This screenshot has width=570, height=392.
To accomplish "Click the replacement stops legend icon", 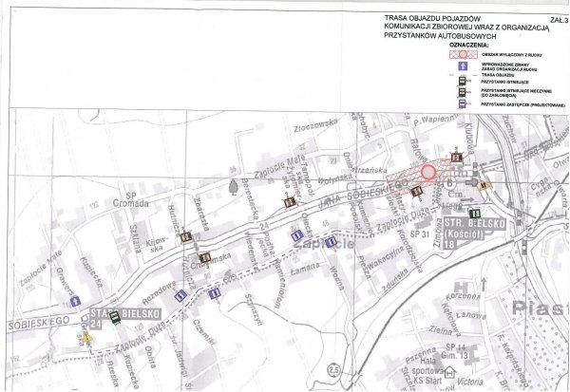I will pos(462,104).
